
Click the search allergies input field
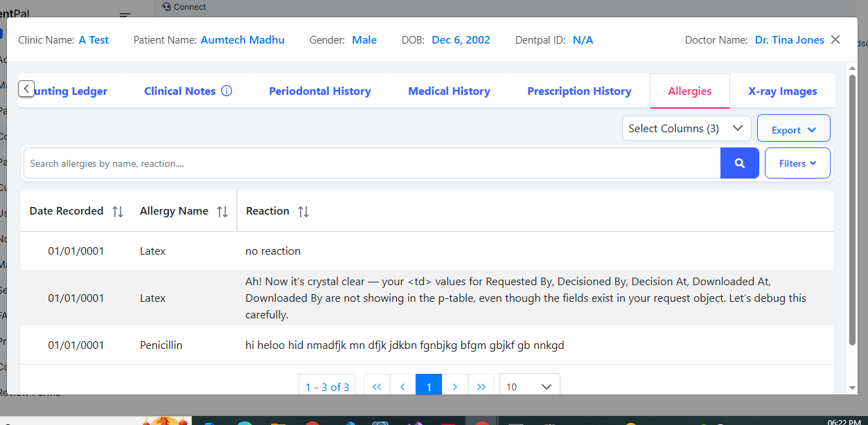tap(372, 163)
